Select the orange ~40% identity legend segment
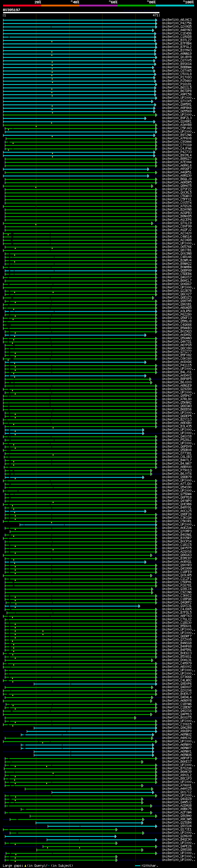This screenshot has height=868, width=197. pos(60,6)
